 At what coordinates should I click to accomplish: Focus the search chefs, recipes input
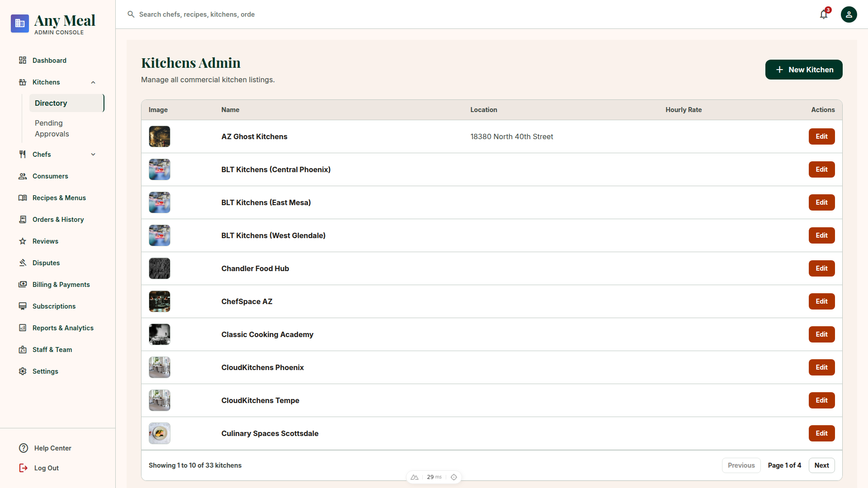(x=197, y=14)
